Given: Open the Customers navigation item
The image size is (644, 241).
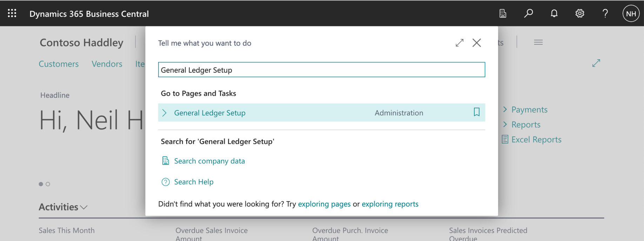Looking at the screenshot, I should 59,64.
